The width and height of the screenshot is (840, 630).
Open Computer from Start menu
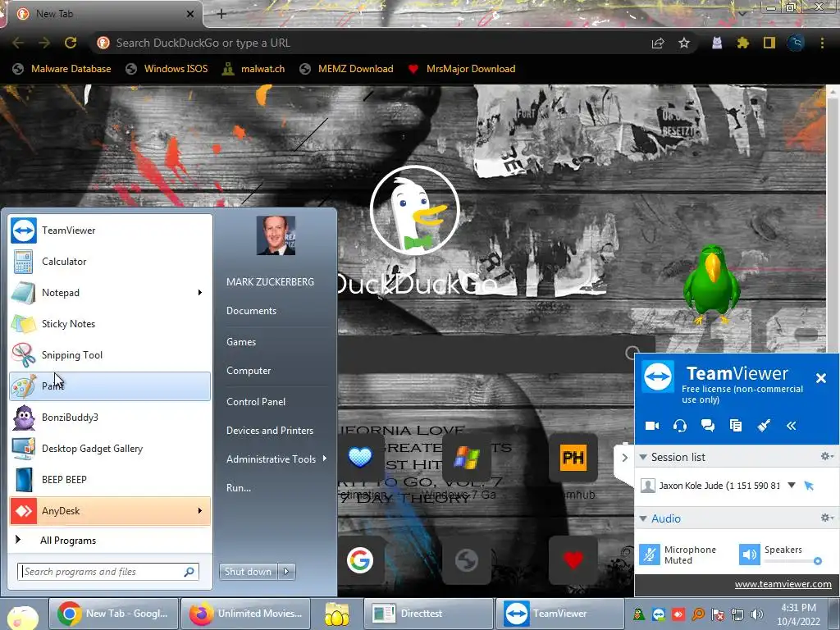pyautogui.click(x=249, y=371)
